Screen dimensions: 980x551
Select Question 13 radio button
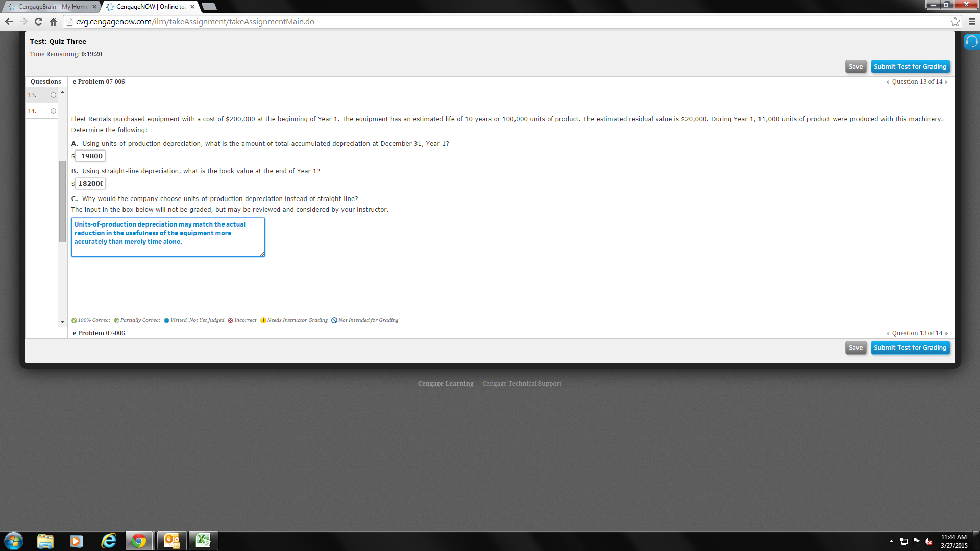click(54, 95)
